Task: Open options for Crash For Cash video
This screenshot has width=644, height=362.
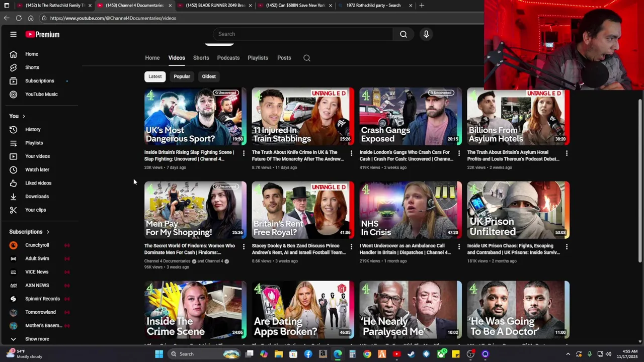Action: coord(459,153)
